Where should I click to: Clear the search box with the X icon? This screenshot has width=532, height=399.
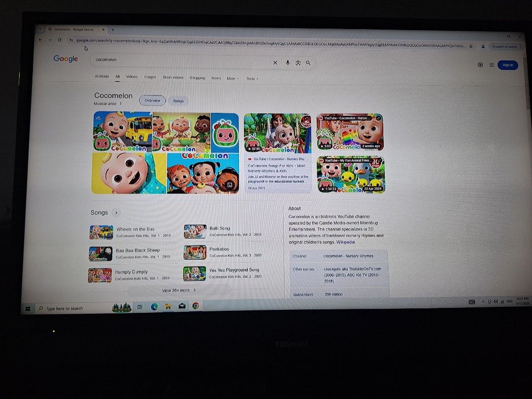pyautogui.click(x=275, y=63)
